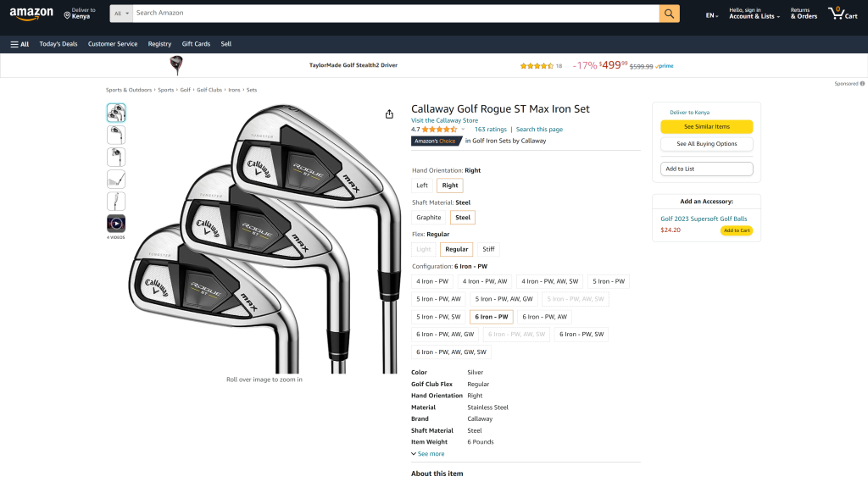Open the All hamburger menu
The height and width of the screenshot is (482, 868).
19,44
